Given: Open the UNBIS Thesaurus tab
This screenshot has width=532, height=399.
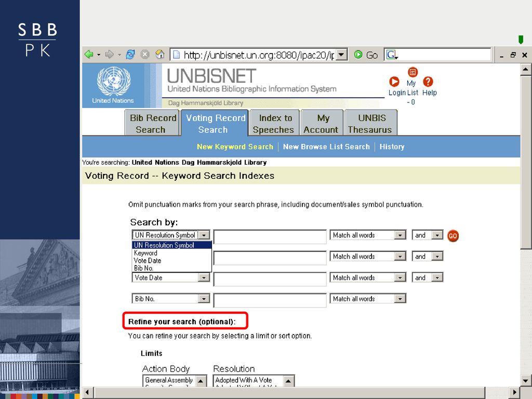Looking at the screenshot, I should [x=371, y=124].
